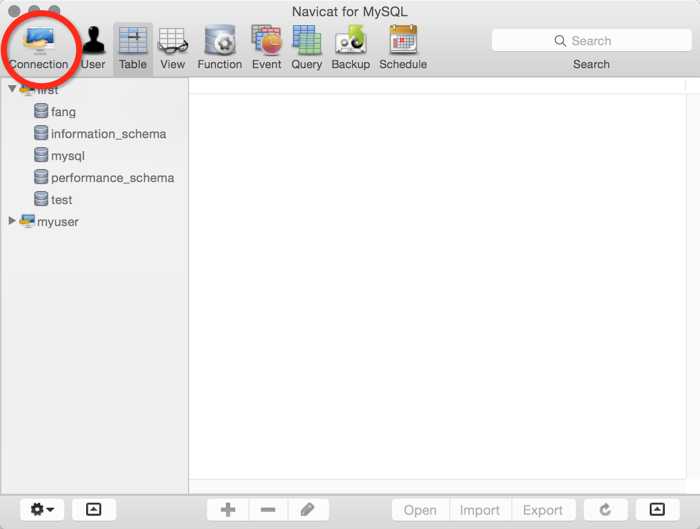Open the Backup toolbar icon
700x529 pixels.
[351, 48]
